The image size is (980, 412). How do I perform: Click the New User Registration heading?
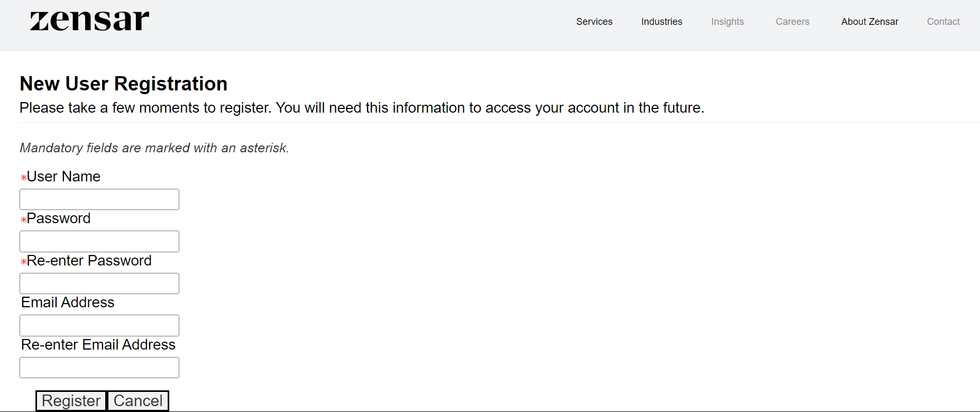124,84
